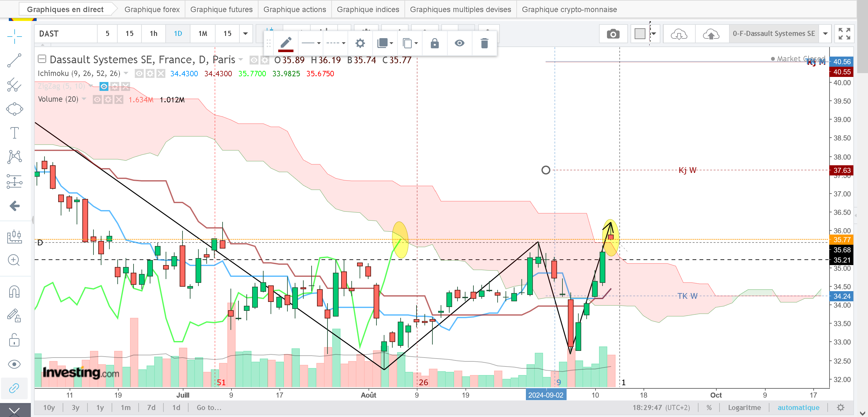Select the trend line drawing tool
This screenshot has width=868, height=417.
pos(14,60)
